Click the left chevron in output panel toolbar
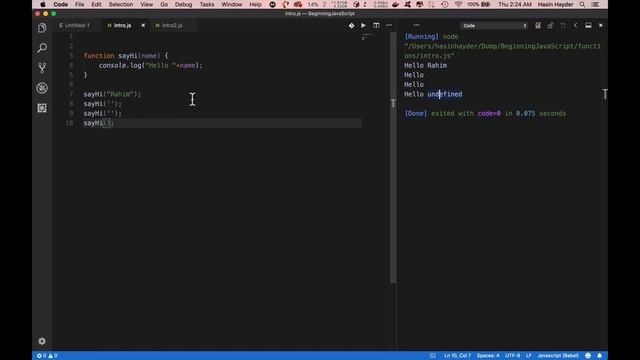The width and height of the screenshot is (640, 360). [576, 25]
